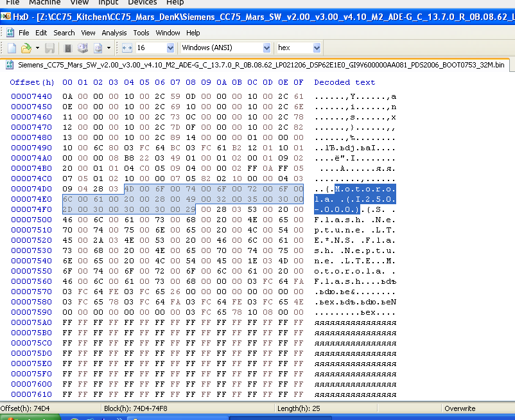This screenshot has height=420, width=515.
Task: Click the Open file folder icon
Action: (26, 48)
